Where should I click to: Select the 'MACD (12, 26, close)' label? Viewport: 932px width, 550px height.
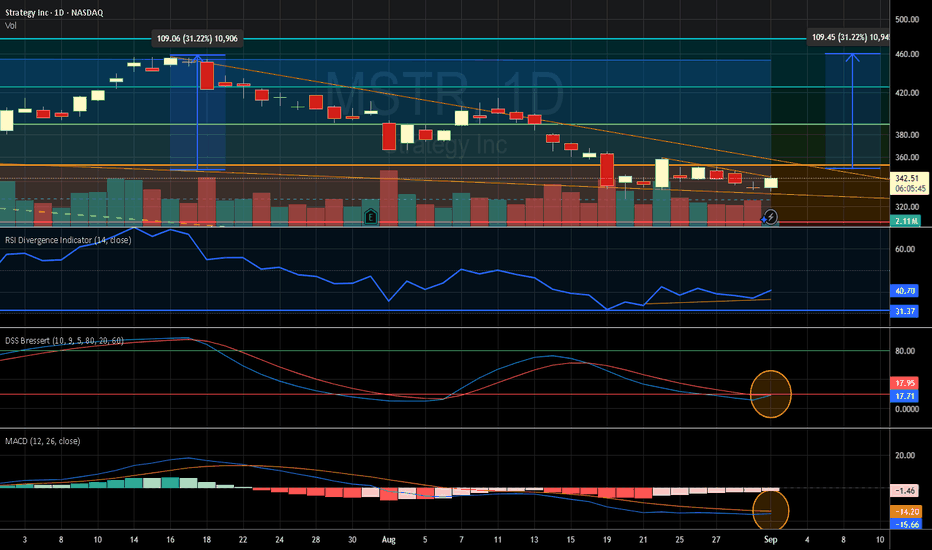(42, 441)
